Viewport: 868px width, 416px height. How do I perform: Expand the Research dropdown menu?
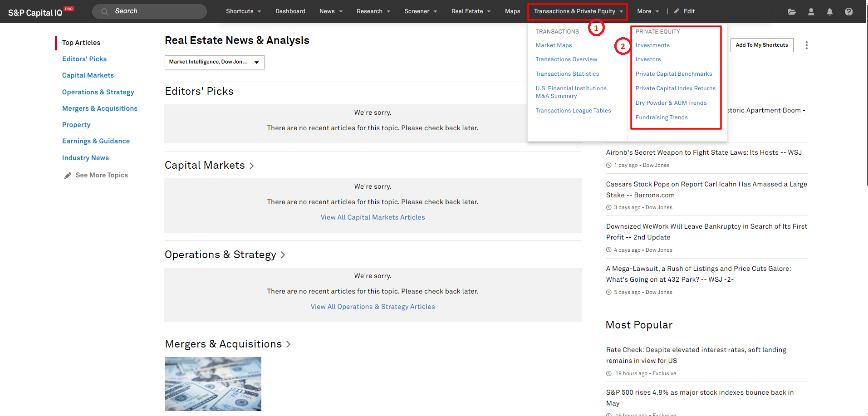(x=373, y=11)
